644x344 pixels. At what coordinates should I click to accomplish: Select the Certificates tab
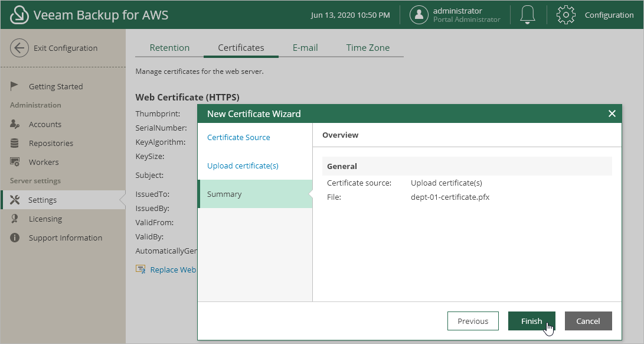(241, 48)
